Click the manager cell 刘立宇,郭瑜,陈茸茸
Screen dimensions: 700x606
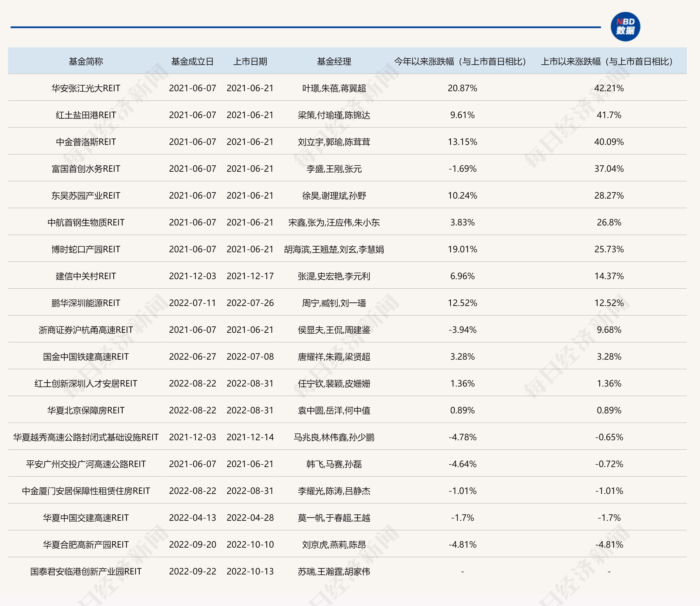coord(334,142)
